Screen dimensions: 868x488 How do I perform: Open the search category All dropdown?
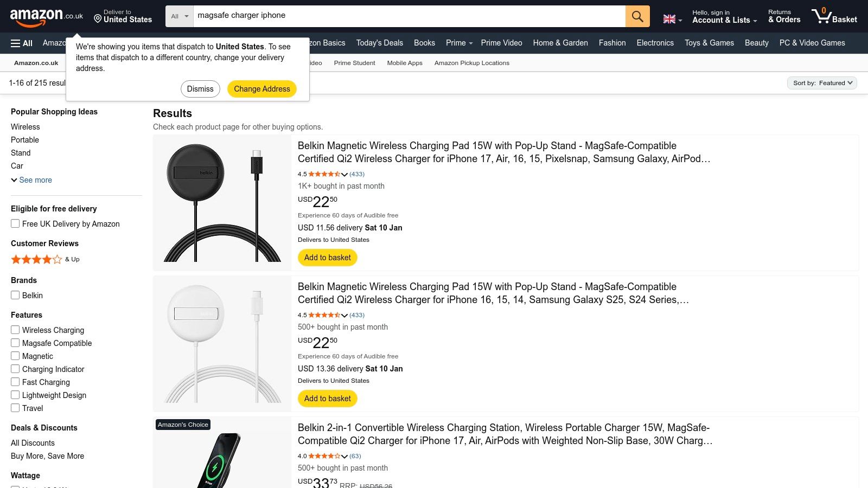pyautogui.click(x=178, y=16)
